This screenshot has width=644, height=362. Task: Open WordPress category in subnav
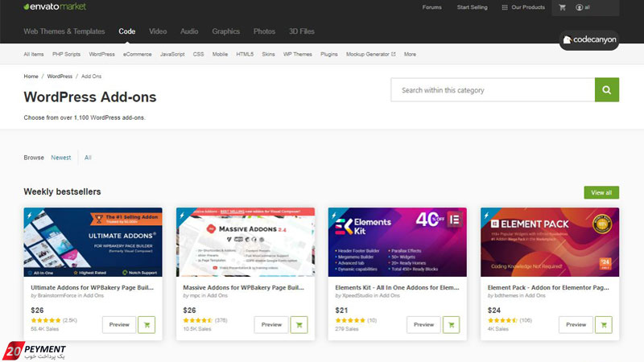click(x=102, y=54)
